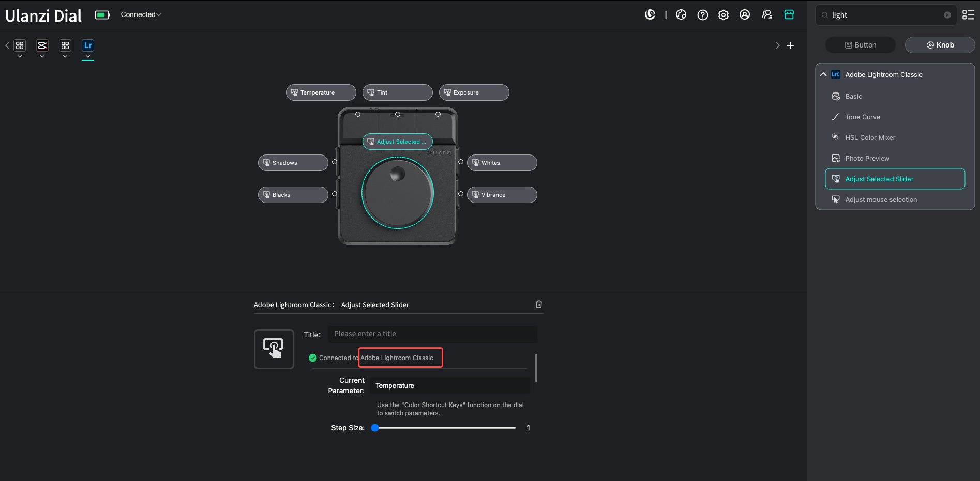The width and height of the screenshot is (980, 481).
Task: Open the community users icon
Action: coord(767,15)
